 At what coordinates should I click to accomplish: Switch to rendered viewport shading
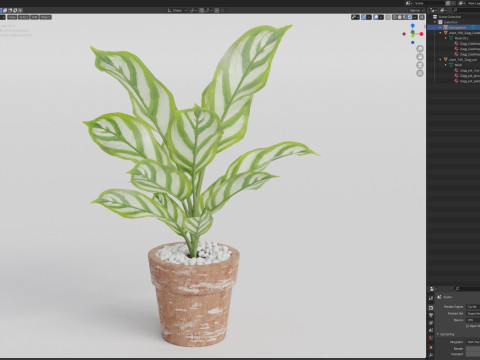click(410, 17)
